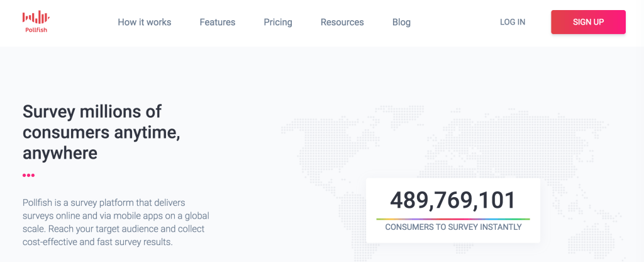Go to the Features menu item
Screen dimensions: 644x262
[x=217, y=22]
